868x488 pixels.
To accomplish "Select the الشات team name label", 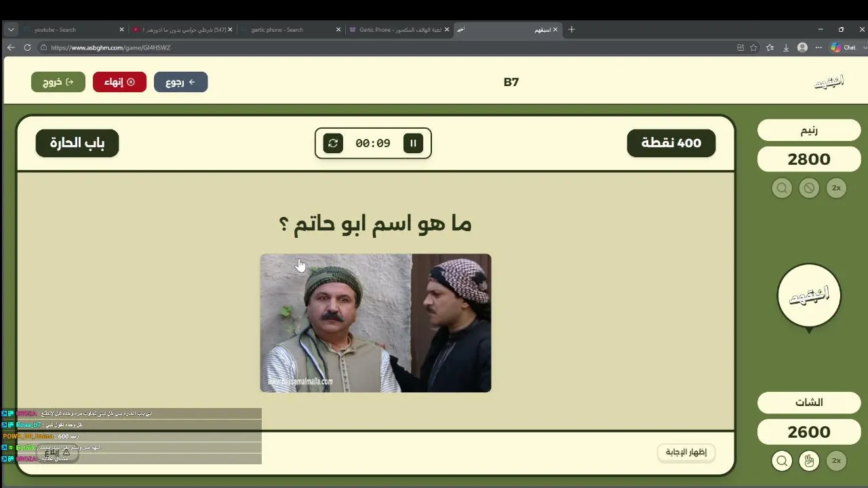I will click(x=809, y=403).
